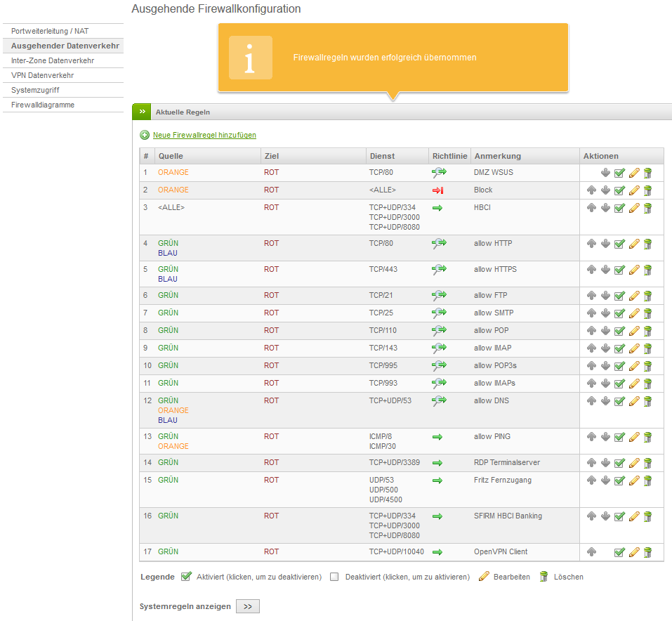Delete the allow HTTP rule
Screen dimensions: 672x621
(x=647, y=244)
